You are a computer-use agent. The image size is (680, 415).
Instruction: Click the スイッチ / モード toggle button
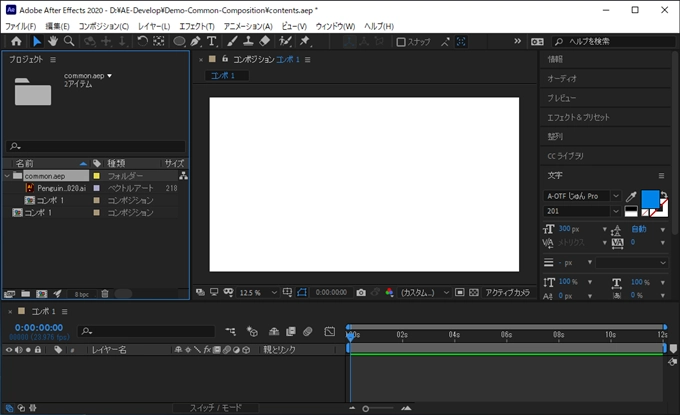click(216, 408)
